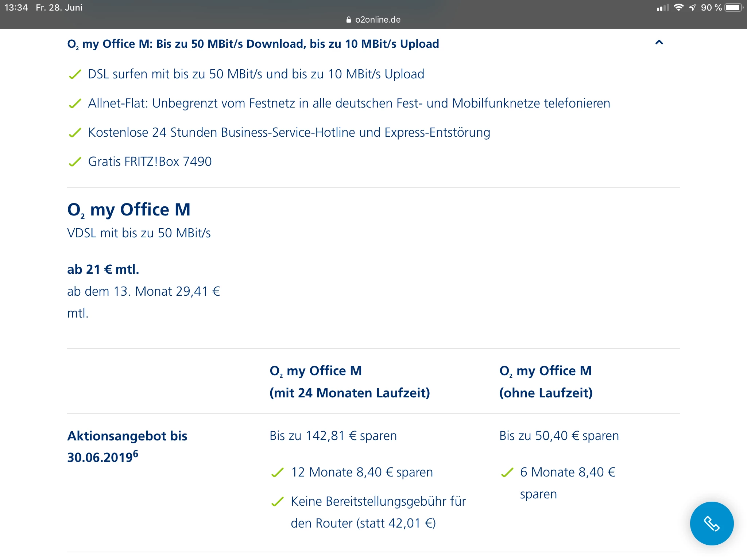Tap the o2online.de address bar
The width and height of the screenshot is (747, 560).
point(373,20)
